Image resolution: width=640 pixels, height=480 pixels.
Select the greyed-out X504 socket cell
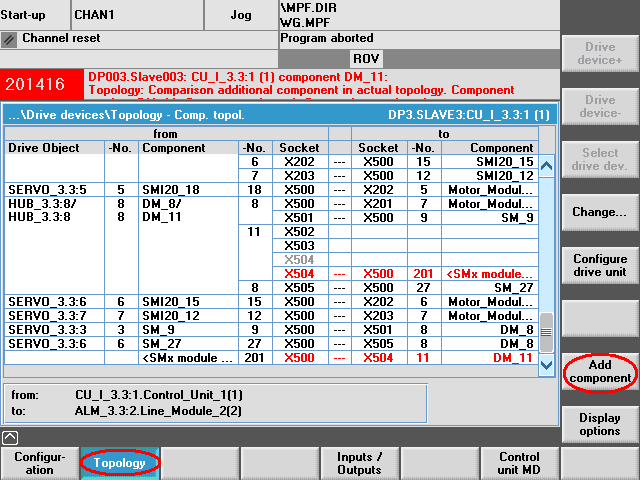pyautogui.click(x=300, y=260)
